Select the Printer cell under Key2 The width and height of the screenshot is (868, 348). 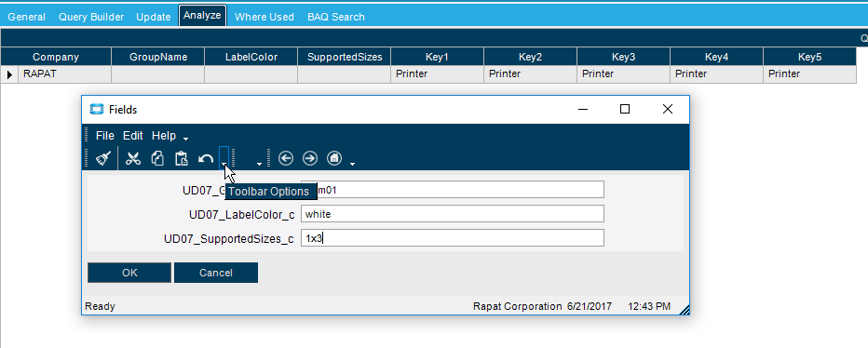[530, 74]
